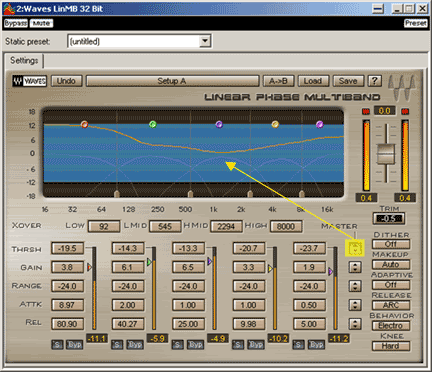Select the yellow High band marker
The height and width of the screenshot is (372, 432).
[275, 125]
